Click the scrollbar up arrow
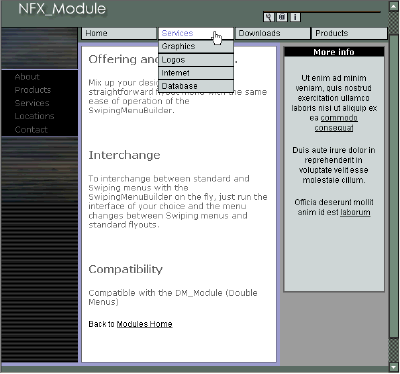 coord(394,6)
